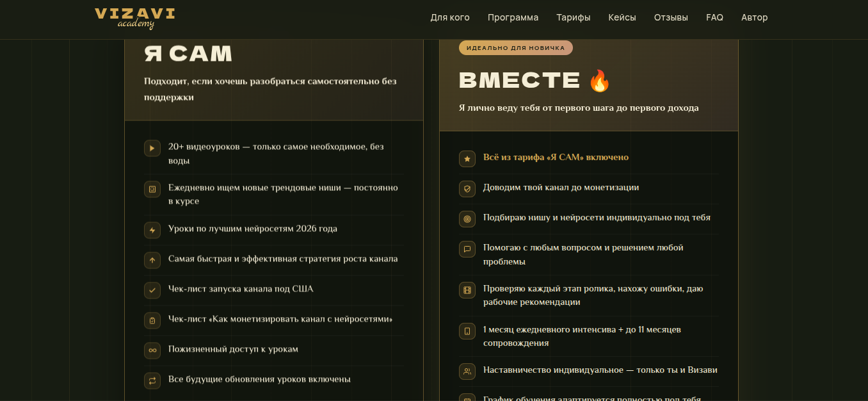Click the shield icon beside Доводим твой канал
The height and width of the screenshot is (401, 868).
point(467,189)
